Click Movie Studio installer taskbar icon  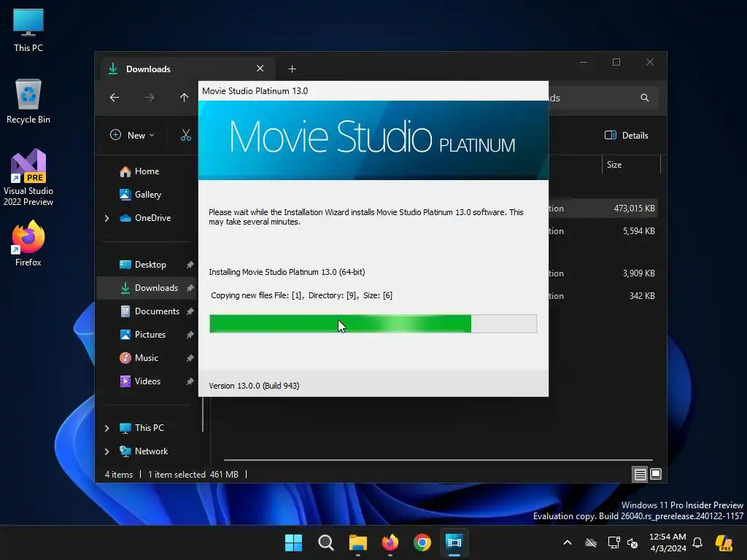tap(454, 542)
